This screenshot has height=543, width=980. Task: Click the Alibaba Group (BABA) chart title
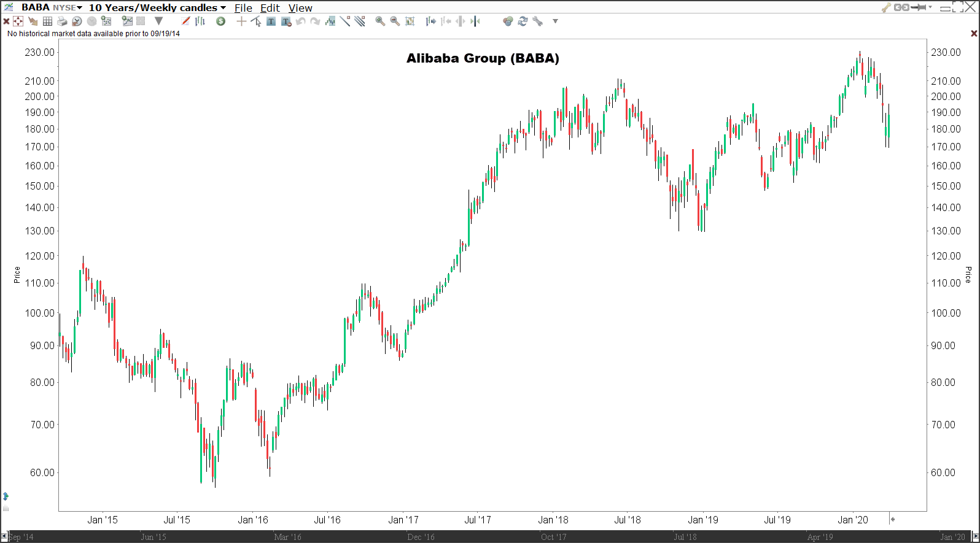coord(483,58)
